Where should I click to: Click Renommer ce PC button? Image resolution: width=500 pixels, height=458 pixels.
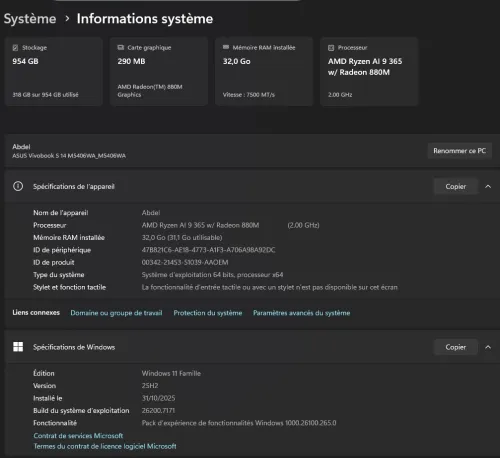click(x=459, y=151)
